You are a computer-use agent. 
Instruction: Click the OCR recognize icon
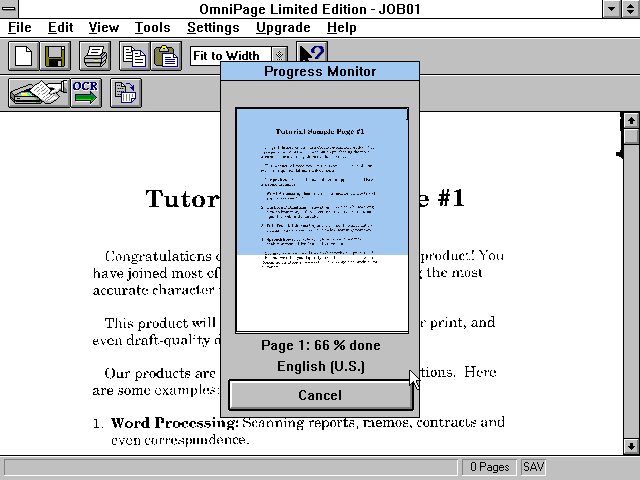tap(86, 93)
